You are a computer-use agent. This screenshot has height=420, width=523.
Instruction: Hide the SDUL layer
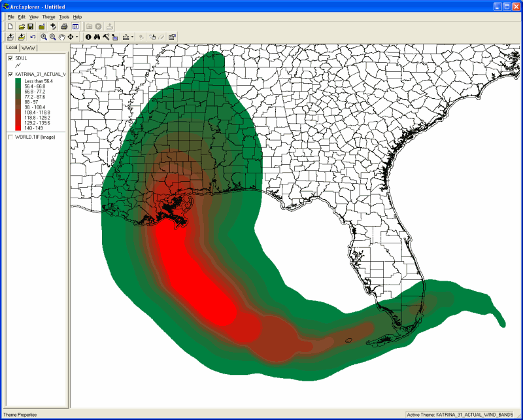point(10,58)
